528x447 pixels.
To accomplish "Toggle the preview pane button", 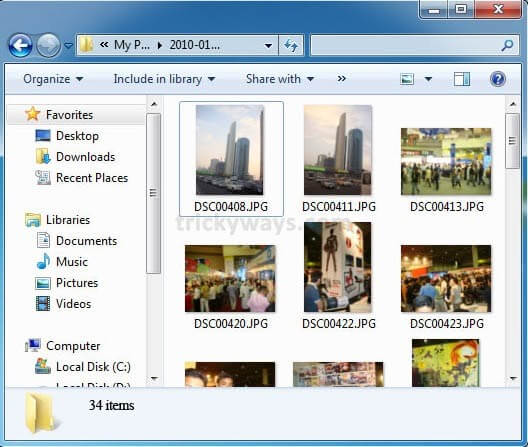I will [x=462, y=79].
